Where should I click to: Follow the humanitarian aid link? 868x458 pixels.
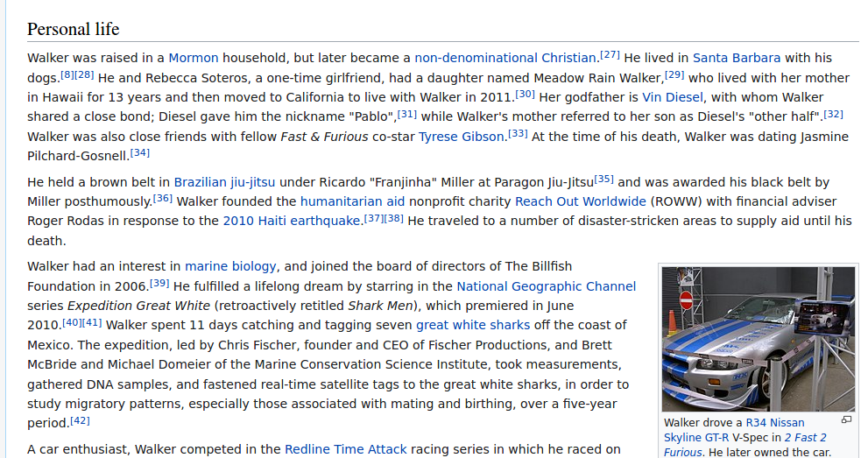352,202
